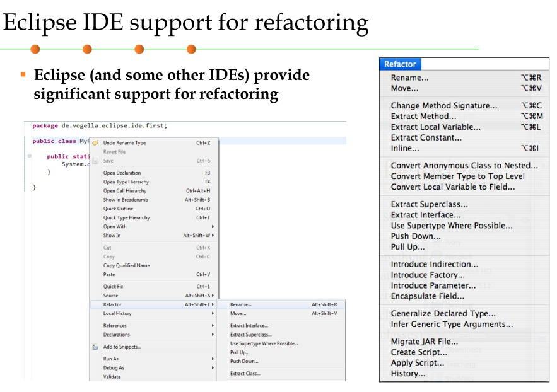
Task: Select Change Method Signature...
Action: pyautogui.click(x=464, y=106)
